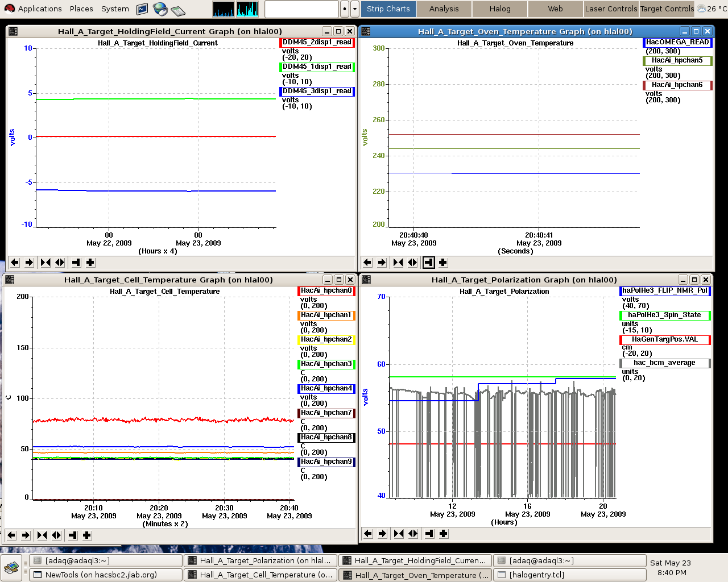Zoom out time axis on Oven_Temperature graph
Image resolution: width=728 pixels, height=582 pixels.
(x=413, y=263)
